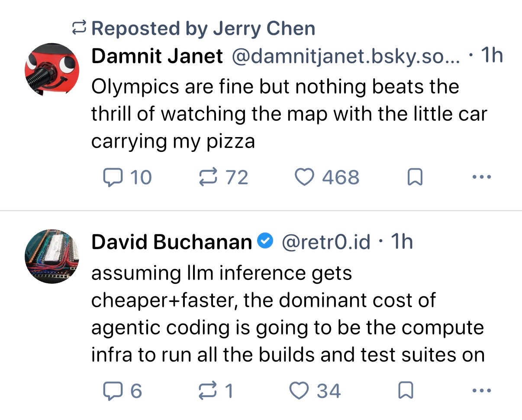
Task: Open Damnit Janet's profile avatar
Action: point(52,68)
